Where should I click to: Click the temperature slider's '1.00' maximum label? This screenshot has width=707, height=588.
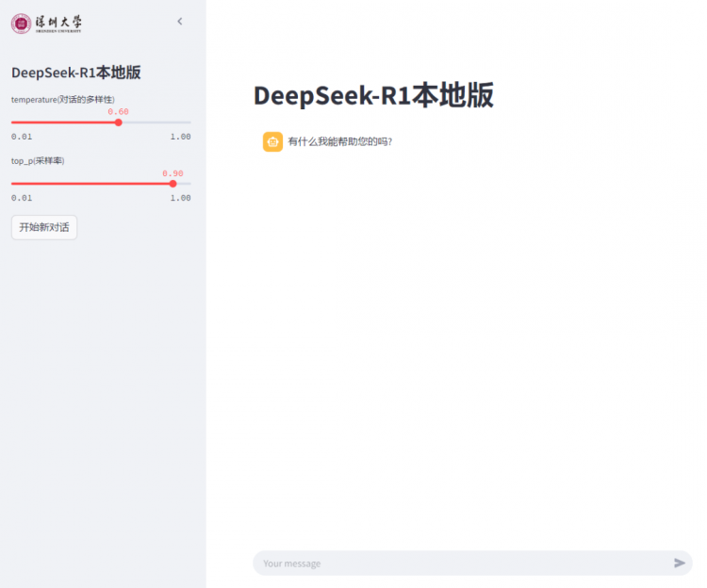(x=180, y=137)
